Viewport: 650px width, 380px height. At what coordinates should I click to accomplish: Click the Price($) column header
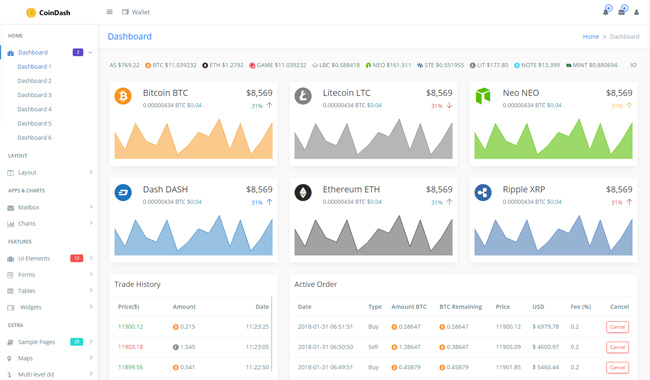click(x=129, y=307)
